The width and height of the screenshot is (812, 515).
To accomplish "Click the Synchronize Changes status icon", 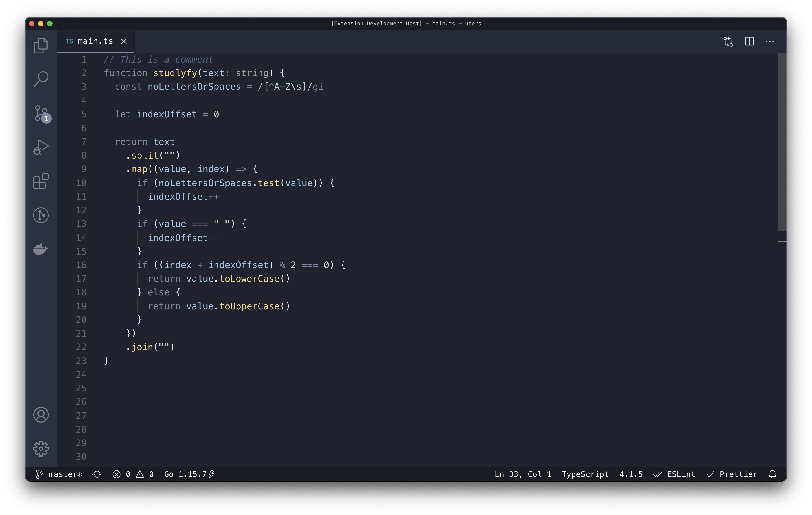I will (97, 474).
